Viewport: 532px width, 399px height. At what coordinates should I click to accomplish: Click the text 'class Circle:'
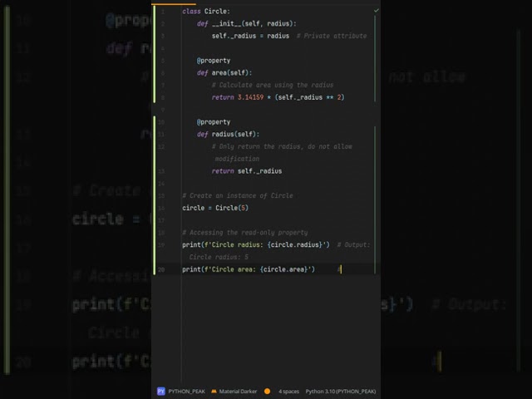[206, 12]
